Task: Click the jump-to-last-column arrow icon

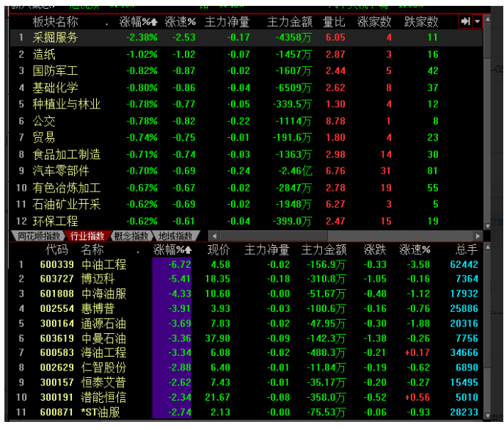Action: point(465,22)
